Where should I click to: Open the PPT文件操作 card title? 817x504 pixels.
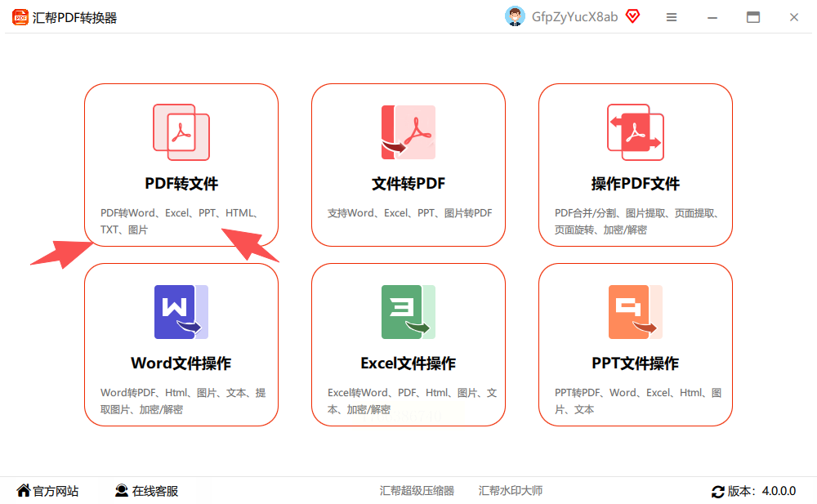pos(636,364)
